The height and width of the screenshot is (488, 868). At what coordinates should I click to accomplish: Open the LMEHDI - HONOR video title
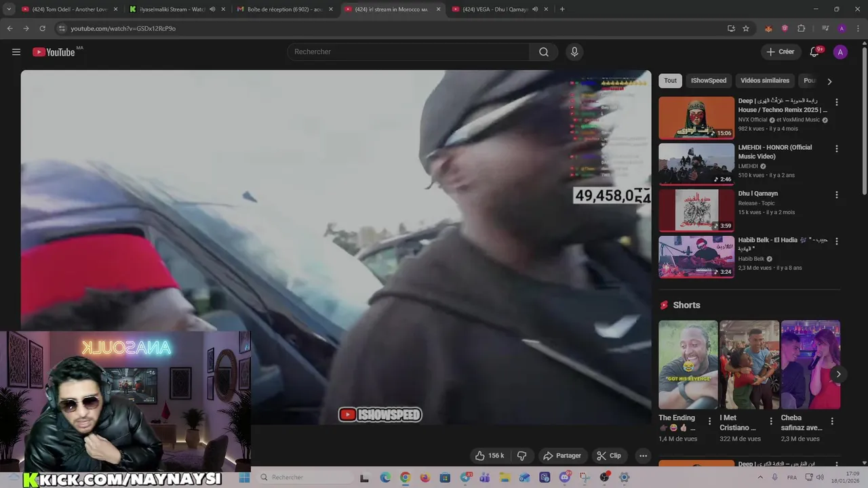(x=775, y=152)
